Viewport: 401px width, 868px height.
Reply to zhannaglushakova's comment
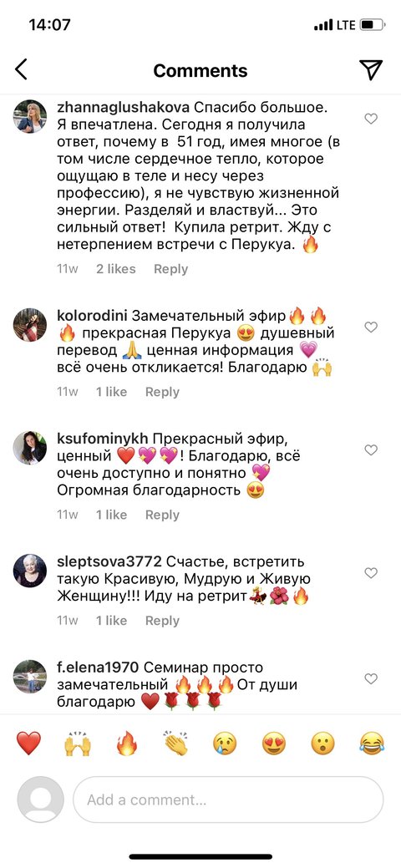click(170, 269)
